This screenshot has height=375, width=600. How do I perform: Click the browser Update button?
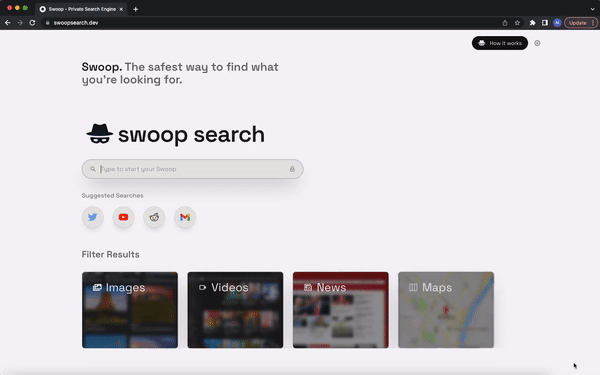click(x=580, y=23)
